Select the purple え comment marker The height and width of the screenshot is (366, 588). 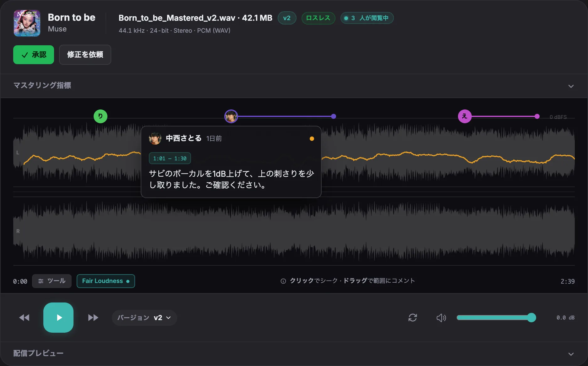(x=465, y=116)
